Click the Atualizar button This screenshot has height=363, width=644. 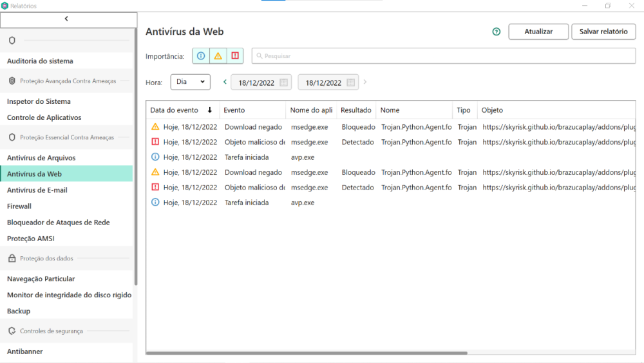538,32
